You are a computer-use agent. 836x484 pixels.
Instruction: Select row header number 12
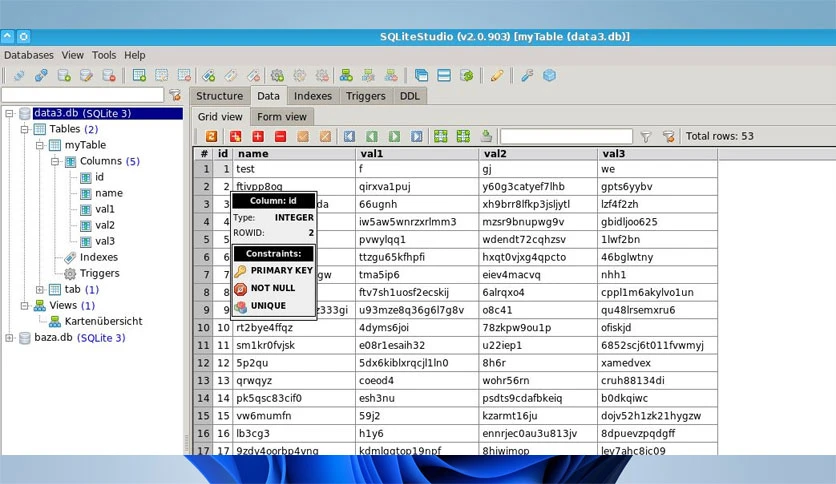tap(204, 363)
